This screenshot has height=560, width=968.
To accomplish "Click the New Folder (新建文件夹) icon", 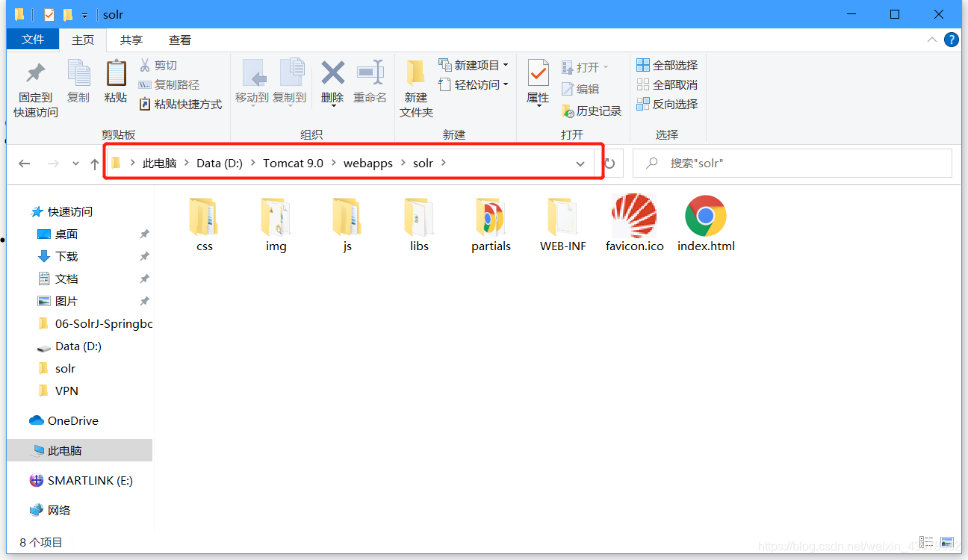I will pyautogui.click(x=416, y=73).
